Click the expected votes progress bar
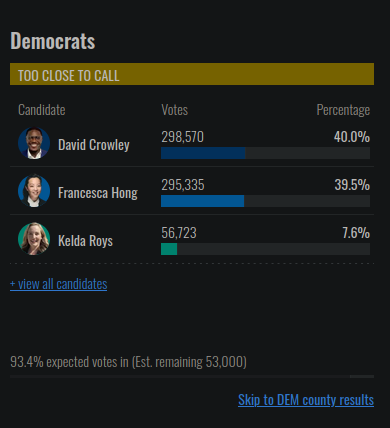390x428 pixels. click(192, 376)
